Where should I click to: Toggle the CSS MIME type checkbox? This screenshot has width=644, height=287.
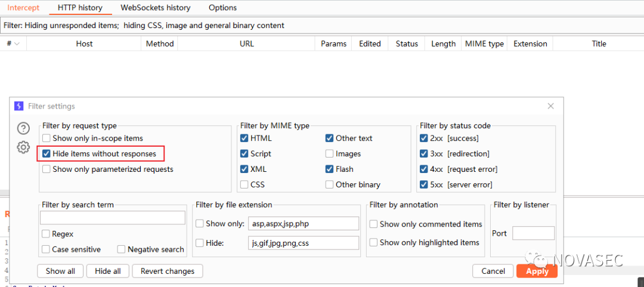244,185
